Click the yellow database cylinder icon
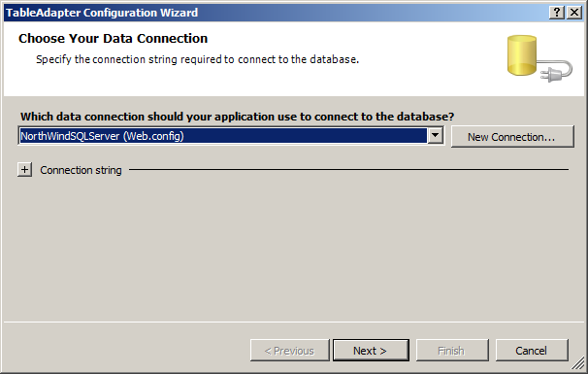 pos(522,55)
